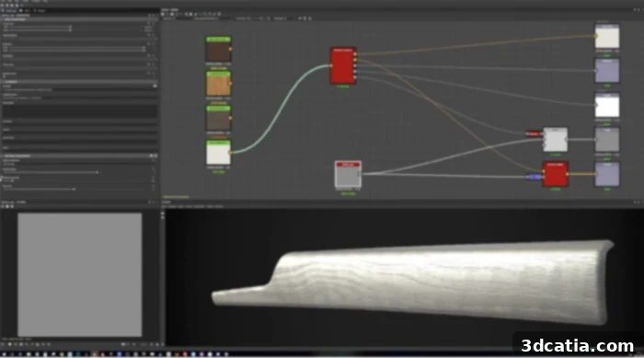This screenshot has width=644, height=358.
Task: Select the upper lavender output node
Action: [x=607, y=71]
